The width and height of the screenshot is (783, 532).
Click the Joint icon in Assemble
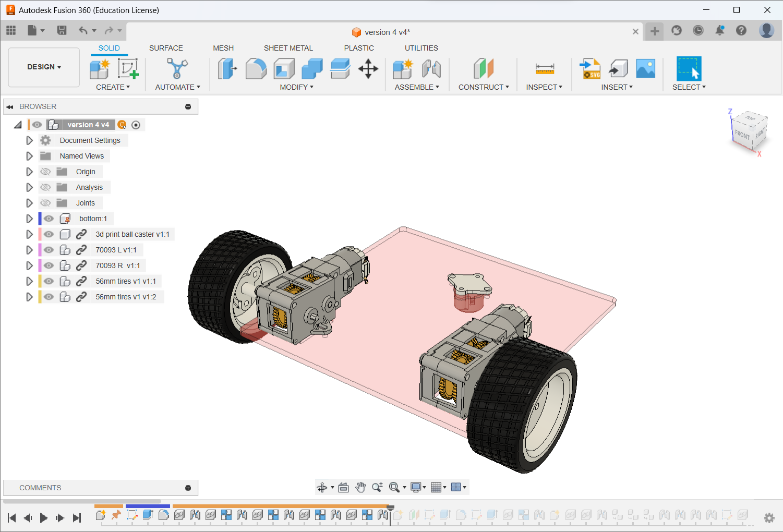tap(431, 69)
